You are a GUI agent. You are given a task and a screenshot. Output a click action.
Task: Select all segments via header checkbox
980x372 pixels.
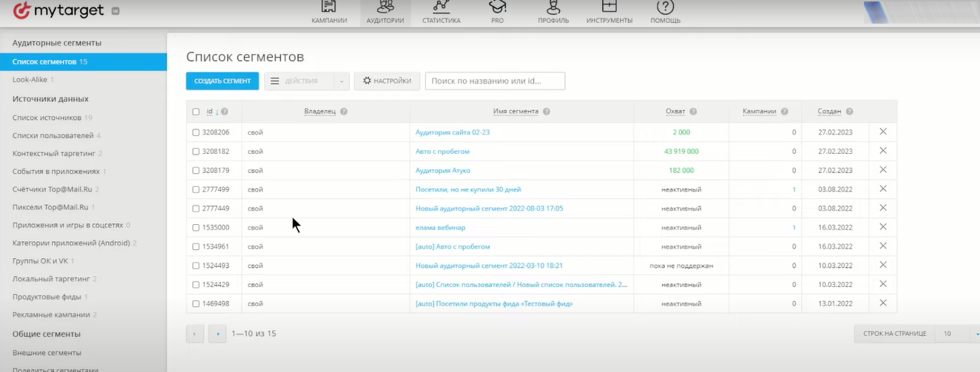196,112
